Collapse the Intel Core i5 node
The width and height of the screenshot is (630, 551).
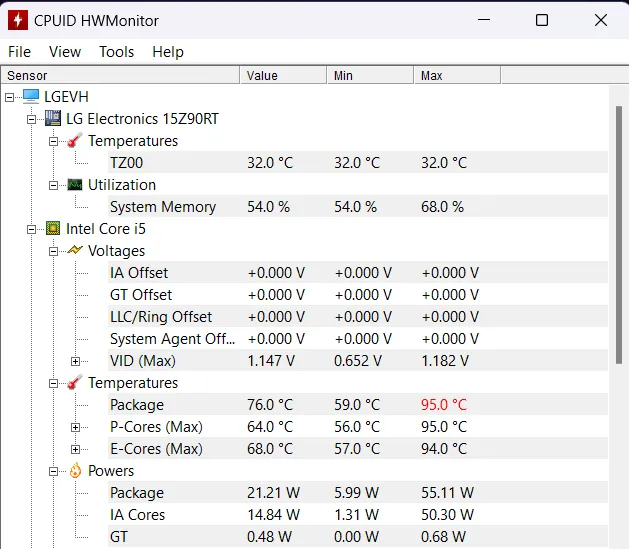32,229
